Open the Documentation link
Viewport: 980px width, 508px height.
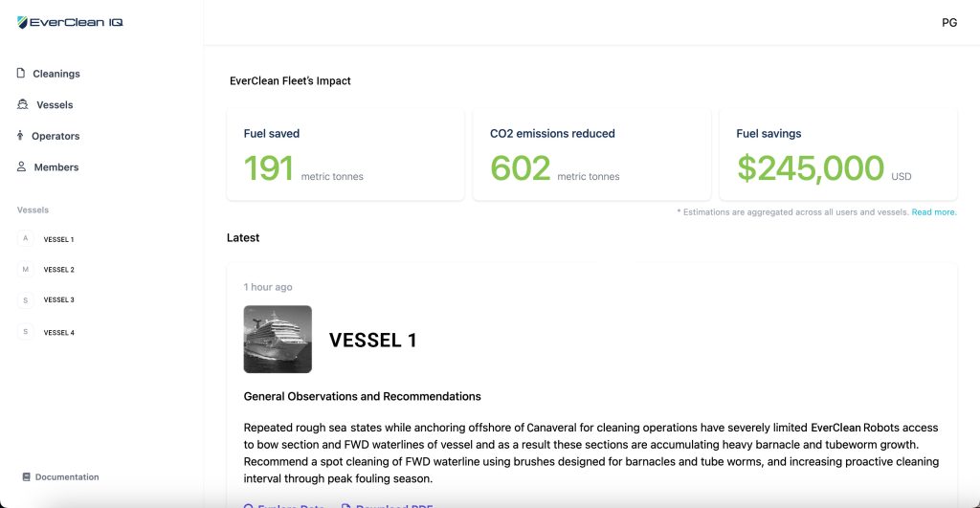coord(60,476)
